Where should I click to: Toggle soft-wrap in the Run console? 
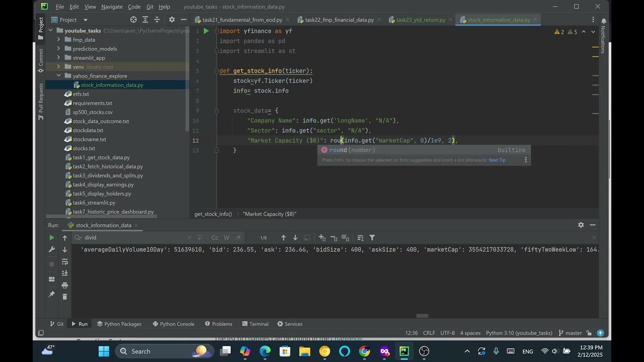tap(65, 262)
